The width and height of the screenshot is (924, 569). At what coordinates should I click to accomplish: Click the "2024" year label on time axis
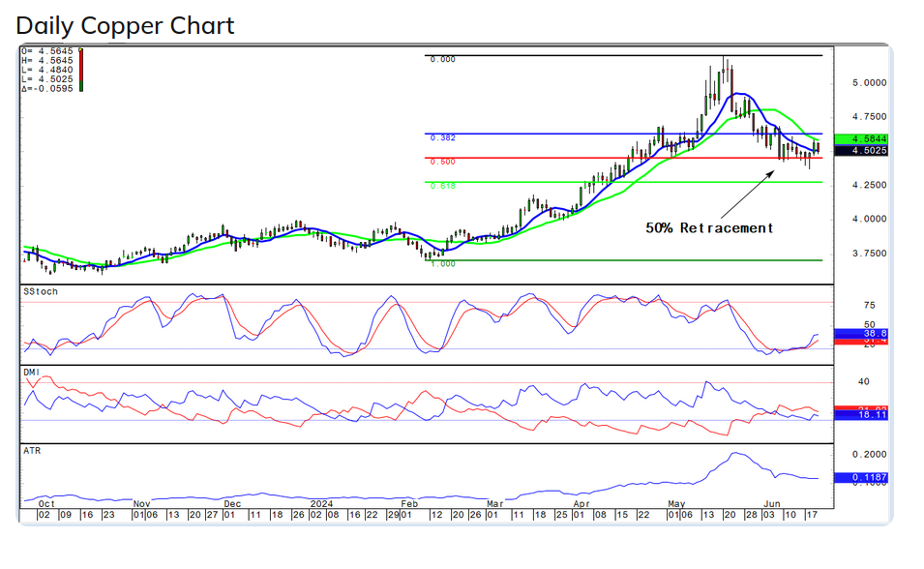click(322, 504)
